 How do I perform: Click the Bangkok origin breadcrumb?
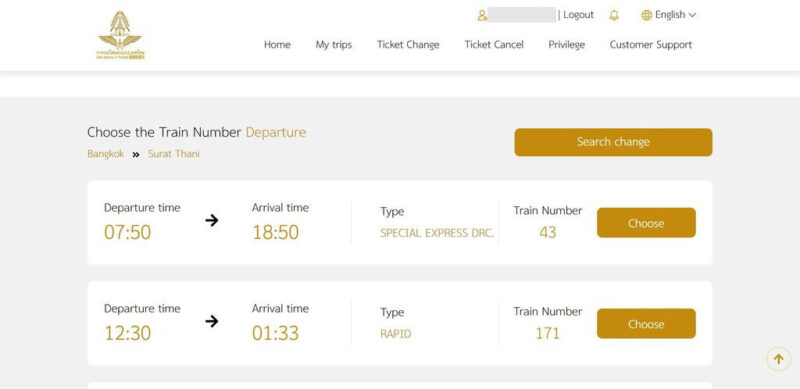coord(106,154)
